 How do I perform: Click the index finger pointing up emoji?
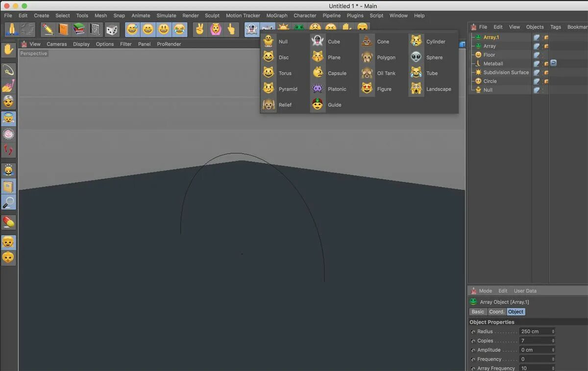(x=231, y=29)
